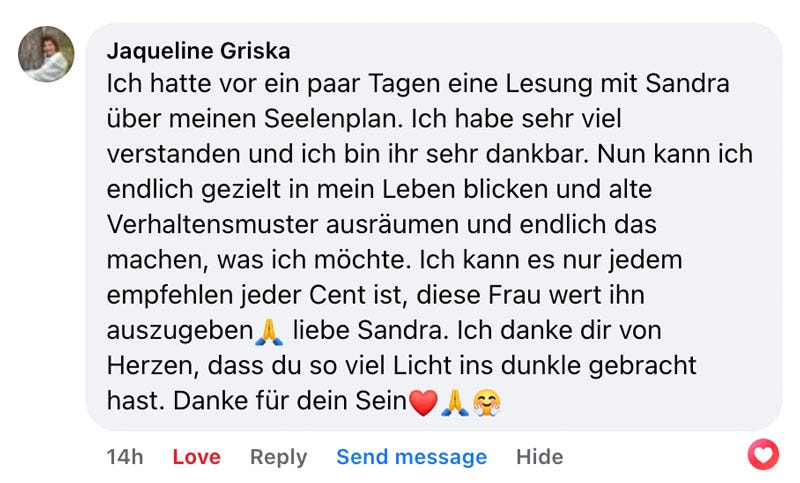Click the hugging face emoji ending the comment

click(487, 402)
